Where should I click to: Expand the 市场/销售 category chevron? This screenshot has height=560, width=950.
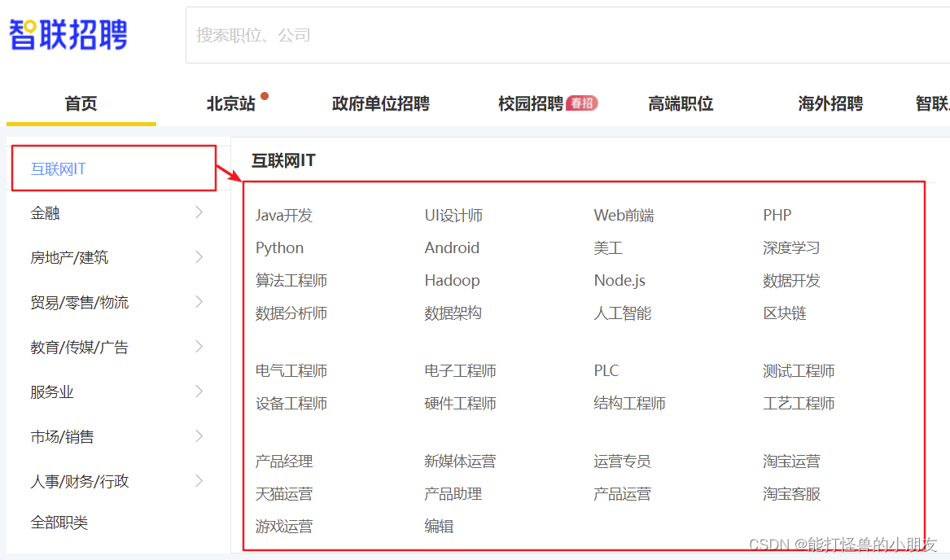[x=199, y=436]
